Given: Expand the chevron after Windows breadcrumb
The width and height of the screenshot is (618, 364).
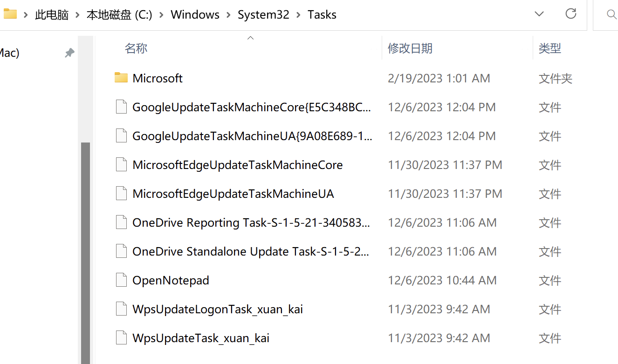Looking at the screenshot, I should [229, 15].
